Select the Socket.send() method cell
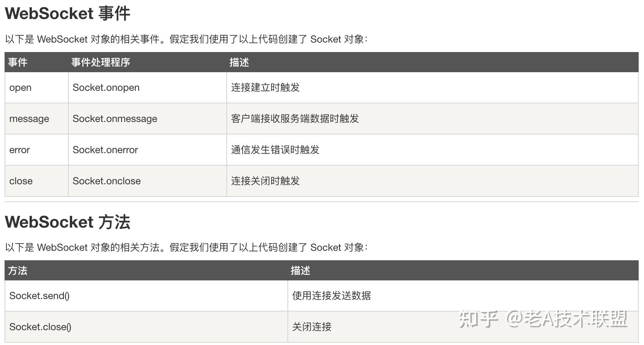The image size is (644, 345). point(146,296)
